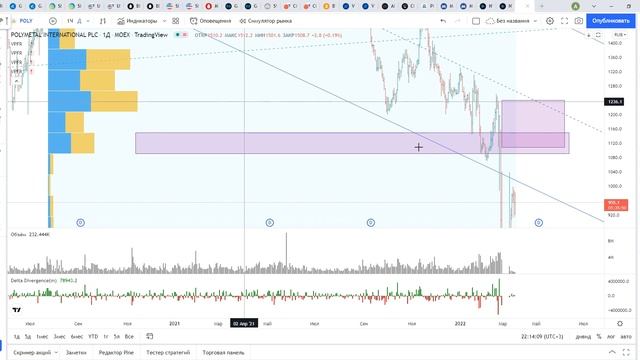
Task: Select the Д daily interval button
Action: coord(79,21)
